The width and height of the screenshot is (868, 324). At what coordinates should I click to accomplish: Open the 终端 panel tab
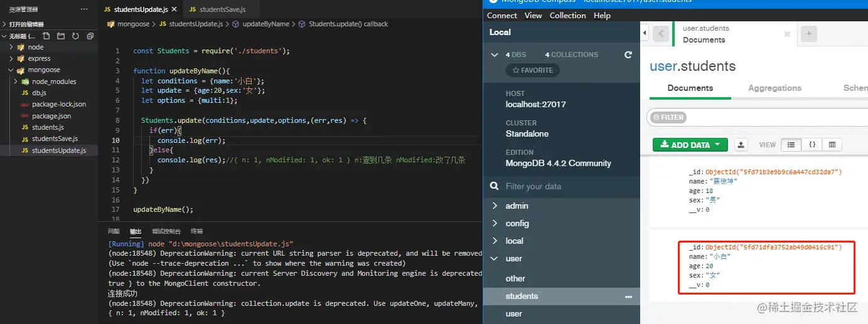[x=197, y=231]
